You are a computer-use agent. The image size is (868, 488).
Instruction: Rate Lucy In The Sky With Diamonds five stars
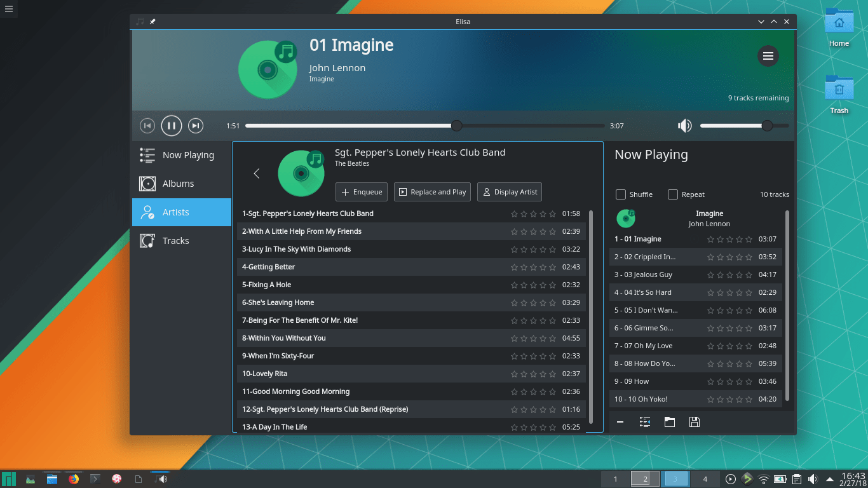click(x=552, y=249)
